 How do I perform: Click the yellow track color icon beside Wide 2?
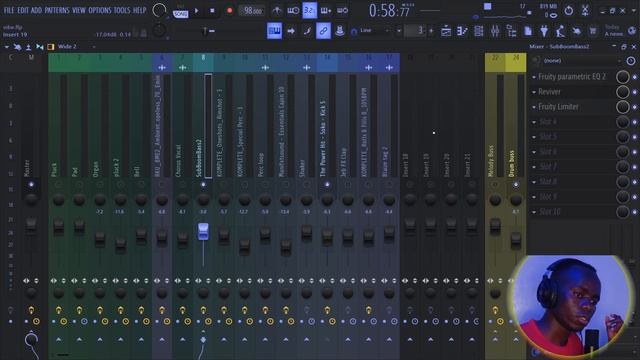click(x=51, y=47)
